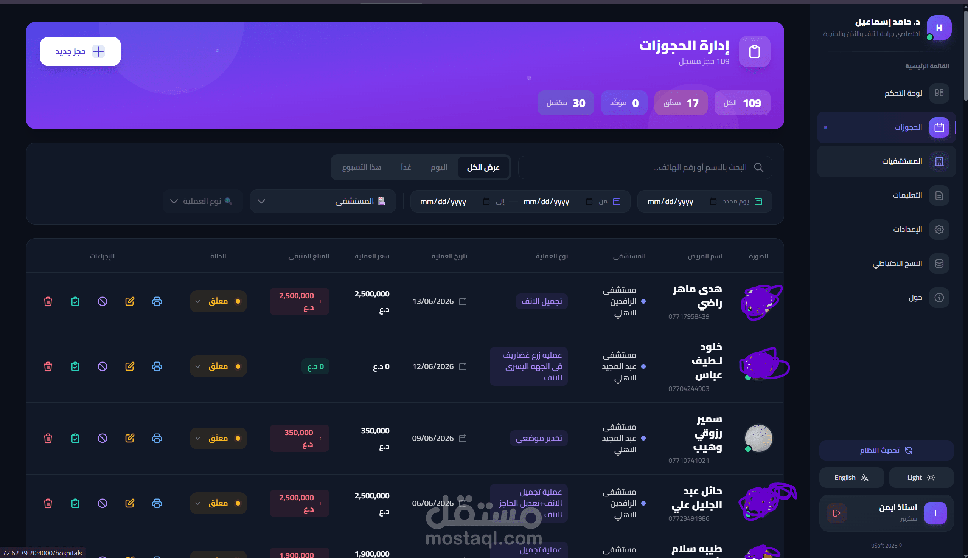Edit booking for هدى ماهر راضي
This screenshot has height=560, width=968.
coord(130,301)
